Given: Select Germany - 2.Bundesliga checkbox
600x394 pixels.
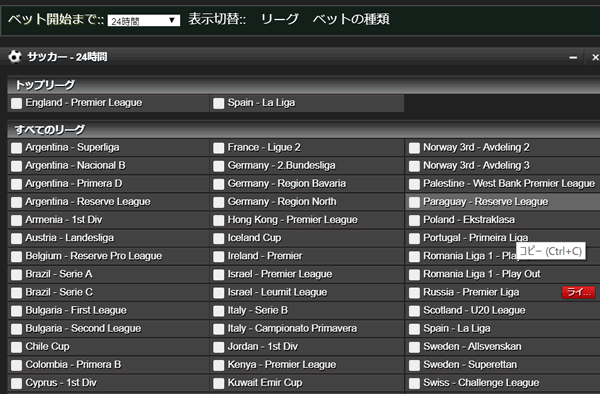Looking at the screenshot, I should pos(218,166).
